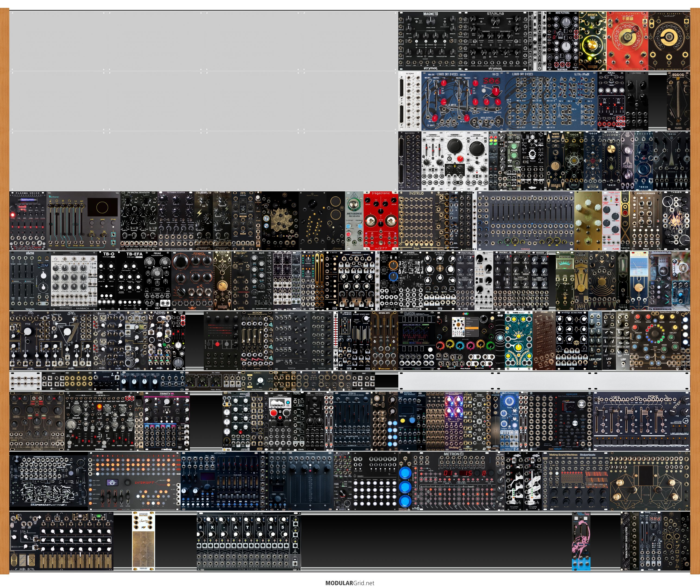700x588 pixels.
Task: Select the Koszalin frequency shifter module
Action: point(477,161)
